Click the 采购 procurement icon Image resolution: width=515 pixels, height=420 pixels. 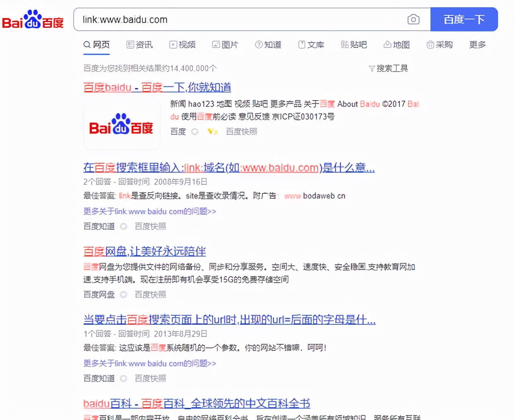(431, 45)
